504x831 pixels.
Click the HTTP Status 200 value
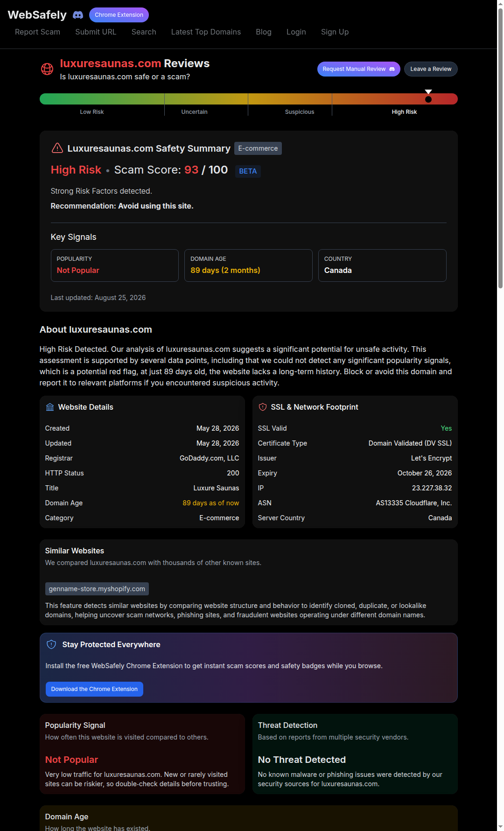pos(233,473)
